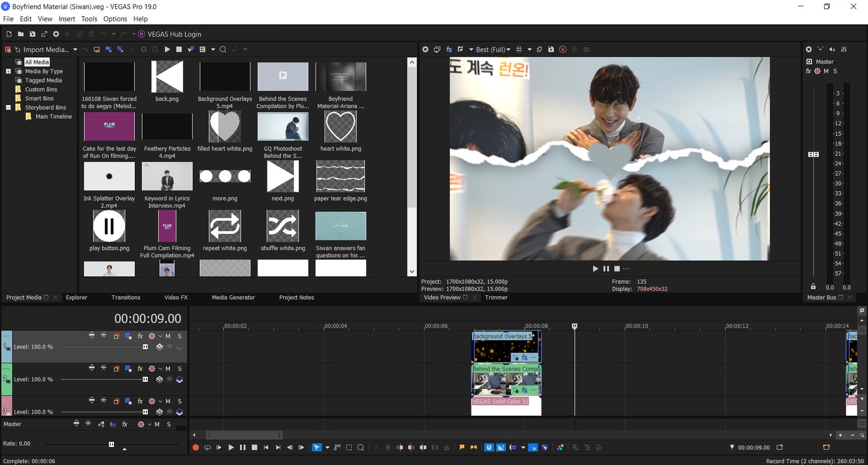Click the track 2 Level slider handle
Viewport: 868px width, 465px height.
pos(145,379)
